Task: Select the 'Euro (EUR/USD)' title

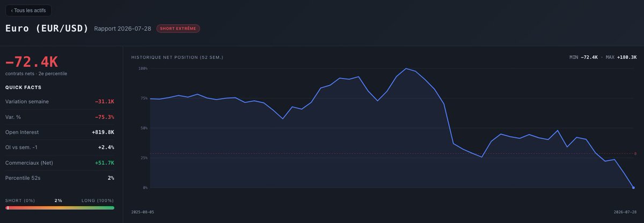Action: pos(47,28)
